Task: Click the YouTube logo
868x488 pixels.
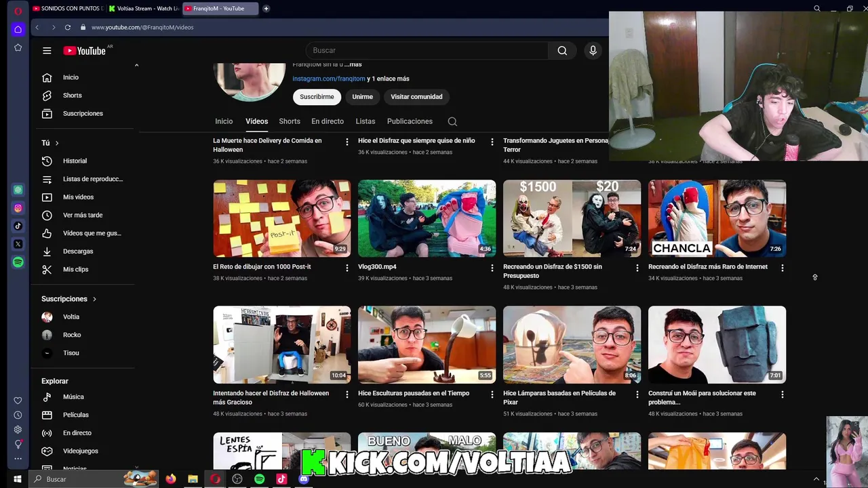Action: (85, 50)
